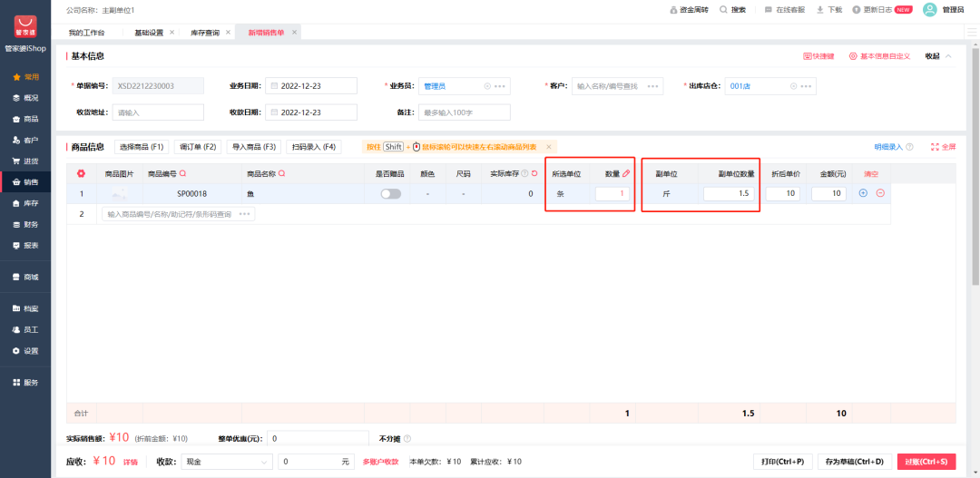Viewport: 980px width, 478px height.
Task: Switch to the 我的工作台 tab
Action: (86, 33)
